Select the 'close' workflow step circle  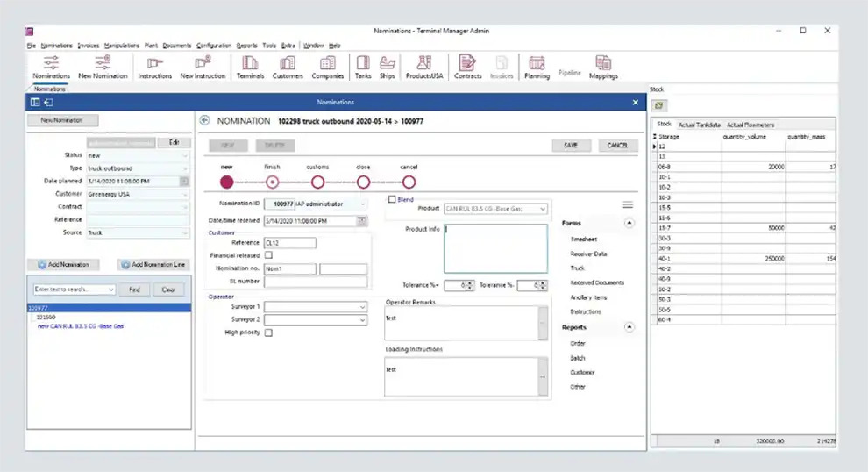click(x=363, y=182)
